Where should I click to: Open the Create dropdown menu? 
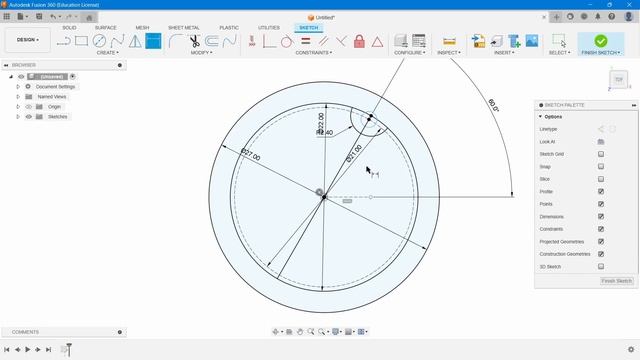pyautogui.click(x=108, y=53)
